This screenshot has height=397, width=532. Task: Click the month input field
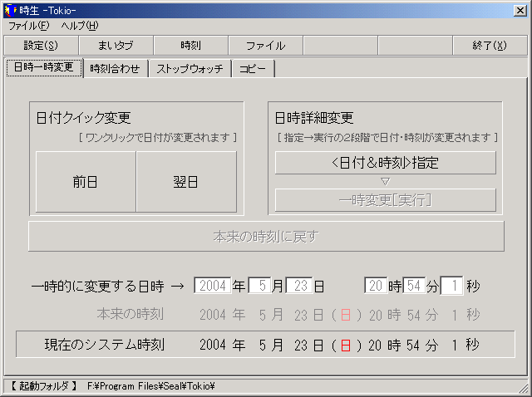(x=259, y=286)
